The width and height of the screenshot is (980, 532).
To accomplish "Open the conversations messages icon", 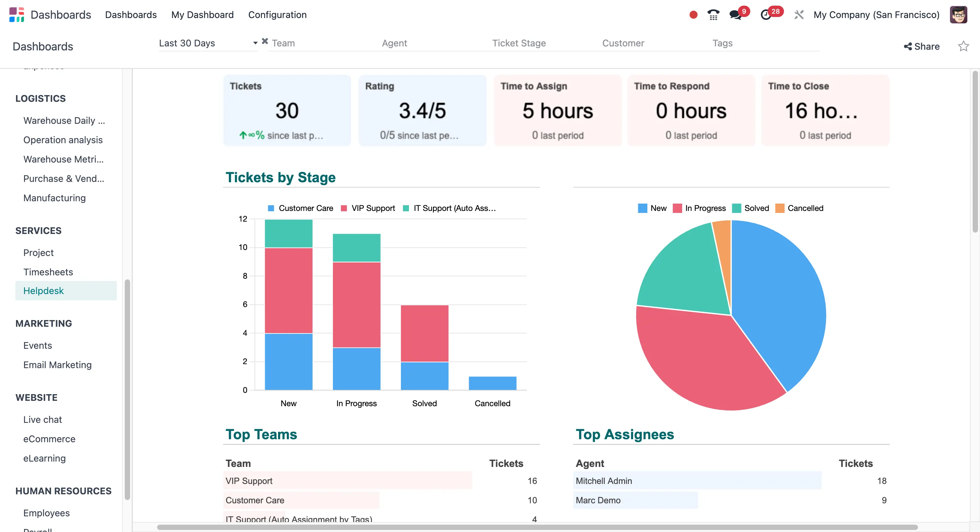I will pyautogui.click(x=736, y=15).
